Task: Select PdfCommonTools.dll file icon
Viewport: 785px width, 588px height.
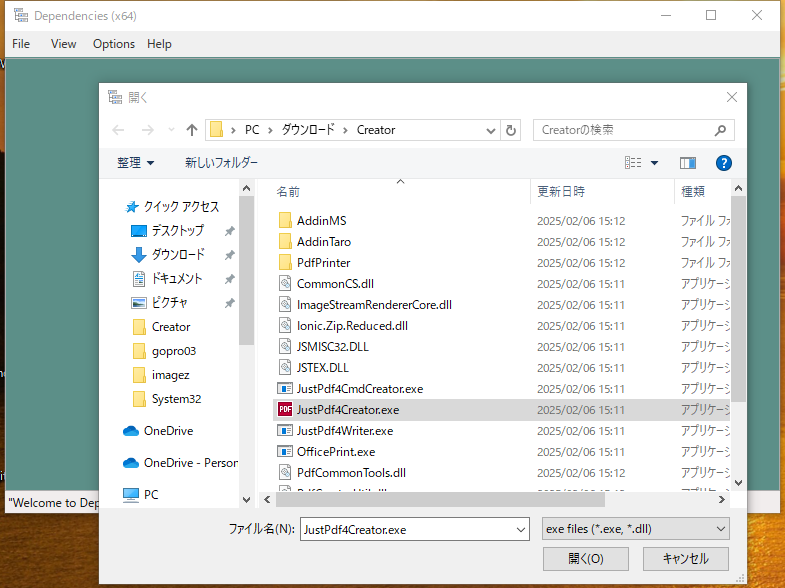Action: point(285,473)
